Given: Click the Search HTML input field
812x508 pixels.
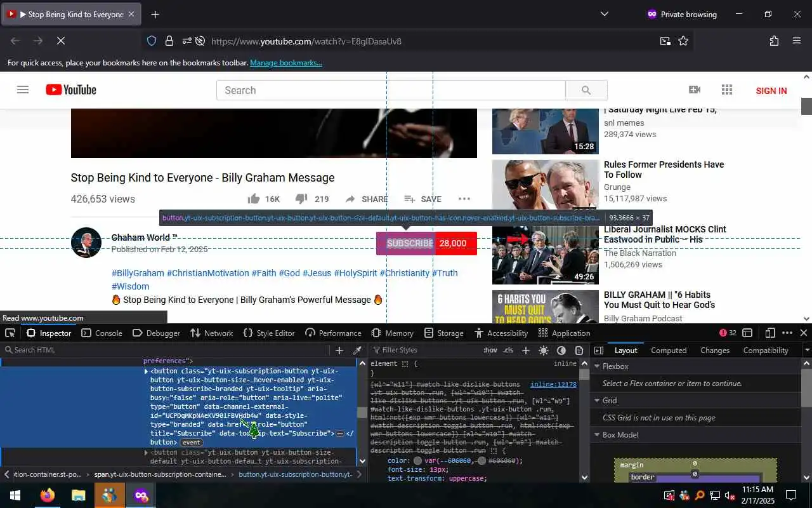Looking at the screenshot, I should coord(165,351).
